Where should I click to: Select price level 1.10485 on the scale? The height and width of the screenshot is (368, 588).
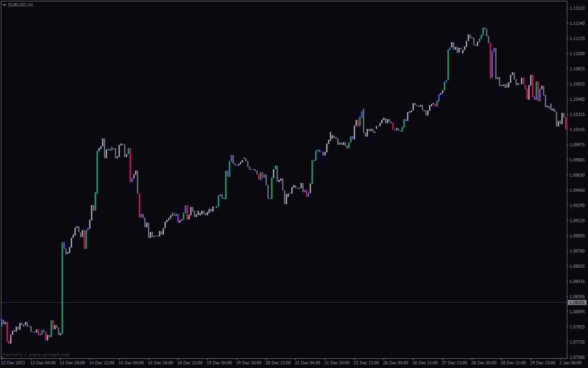click(577, 99)
